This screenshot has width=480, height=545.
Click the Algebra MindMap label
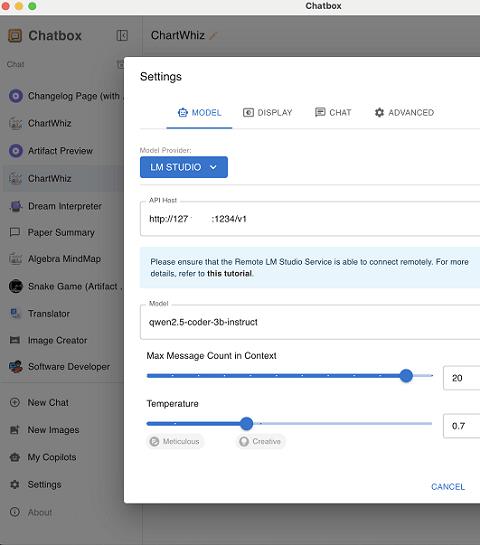click(64, 259)
